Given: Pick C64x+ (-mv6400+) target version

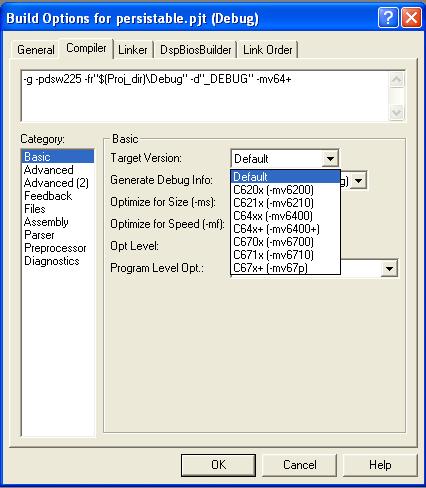Looking at the screenshot, I should coord(285,229).
